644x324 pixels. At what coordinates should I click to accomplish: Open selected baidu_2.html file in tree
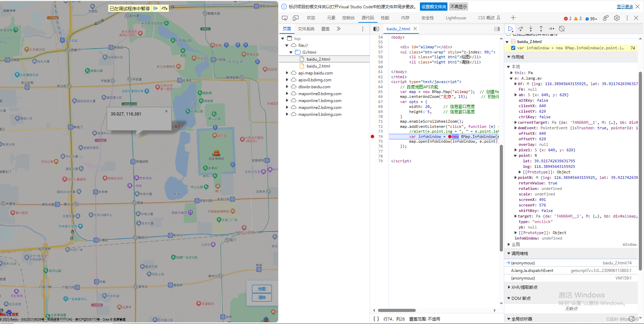pyautogui.click(x=324, y=59)
